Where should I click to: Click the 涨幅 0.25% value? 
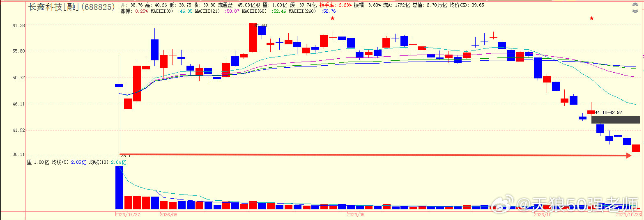[x=134, y=11]
